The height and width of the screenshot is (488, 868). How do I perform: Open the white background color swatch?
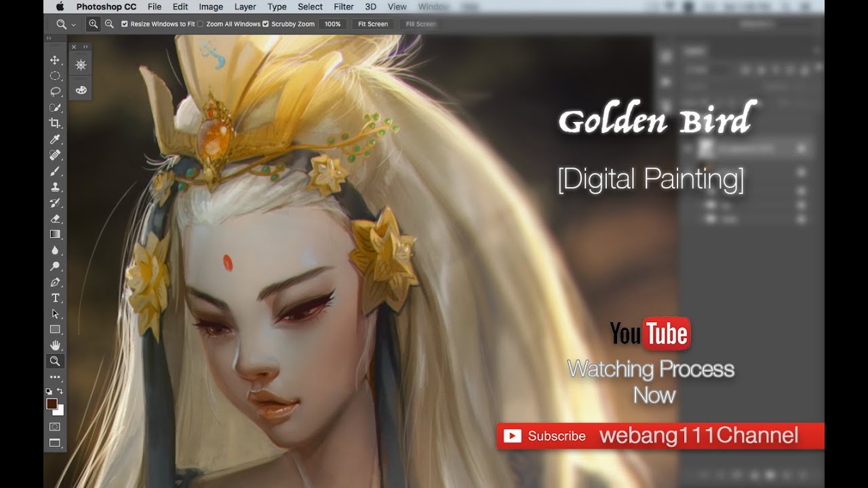pos(60,411)
